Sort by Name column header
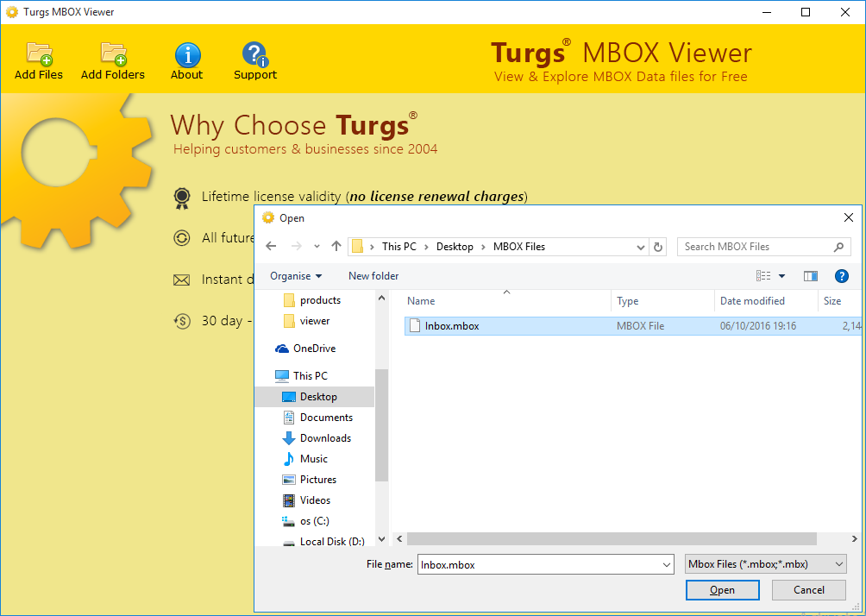The image size is (866, 616). [x=421, y=300]
